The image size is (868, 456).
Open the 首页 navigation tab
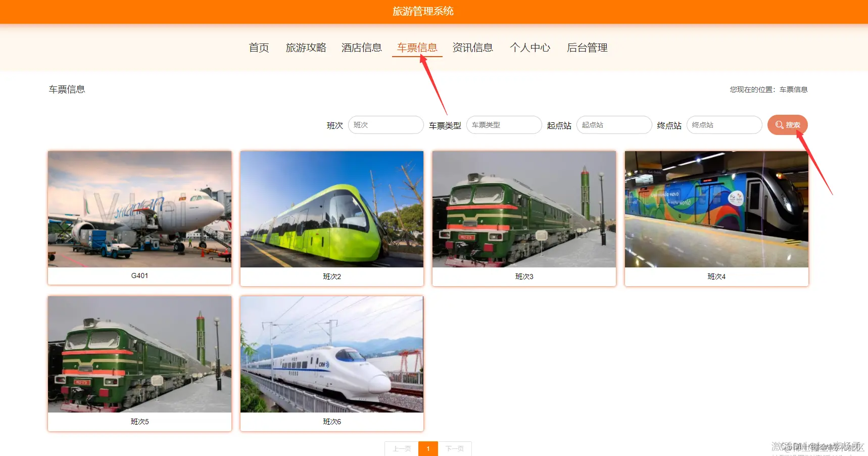click(x=259, y=48)
